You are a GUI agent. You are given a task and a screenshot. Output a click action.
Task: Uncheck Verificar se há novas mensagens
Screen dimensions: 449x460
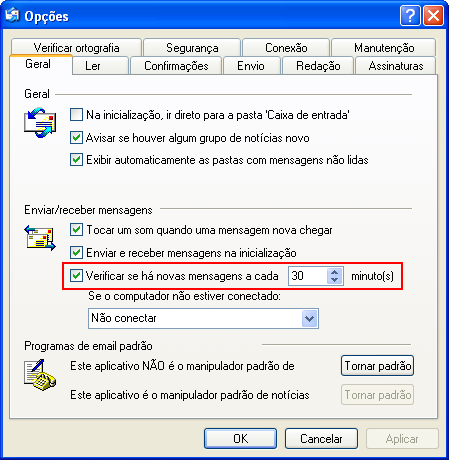(76, 276)
